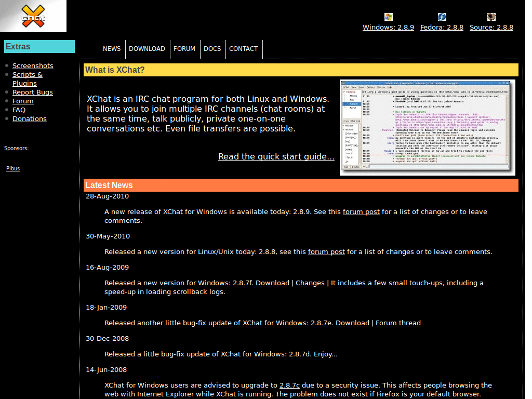The height and width of the screenshot is (399, 532).
Task: Open the Forum thread link
Action: tap(398, 323)
